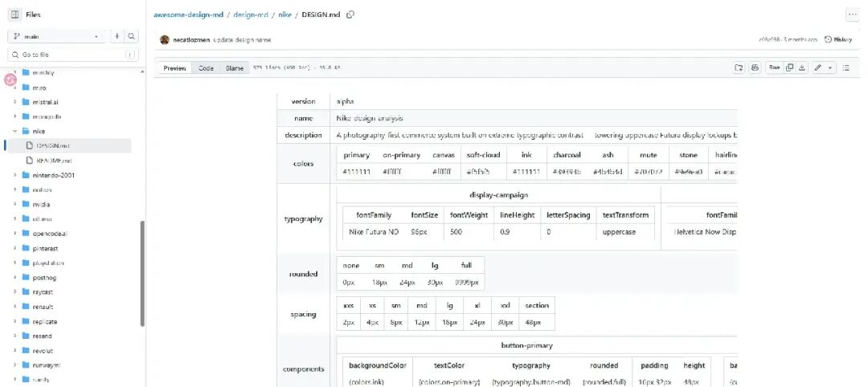Click the notion folder icon
The image size is (868, 387).
26,189
